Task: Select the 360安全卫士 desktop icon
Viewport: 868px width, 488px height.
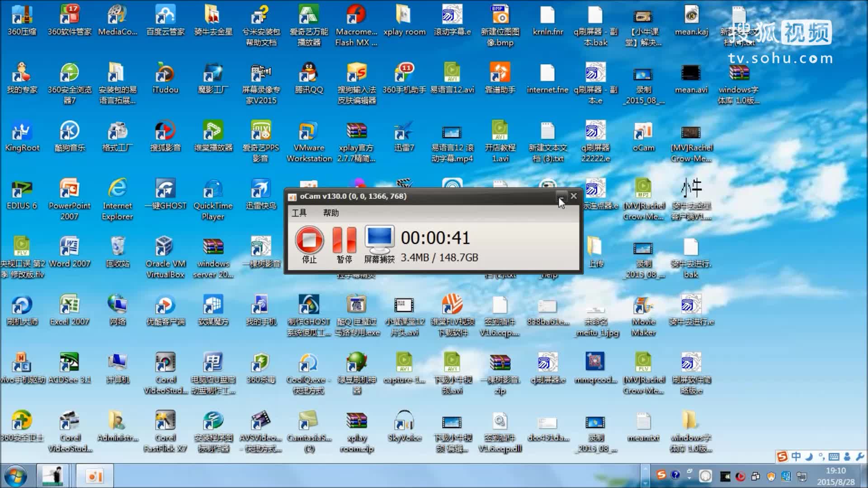Action: click(22, 425)
